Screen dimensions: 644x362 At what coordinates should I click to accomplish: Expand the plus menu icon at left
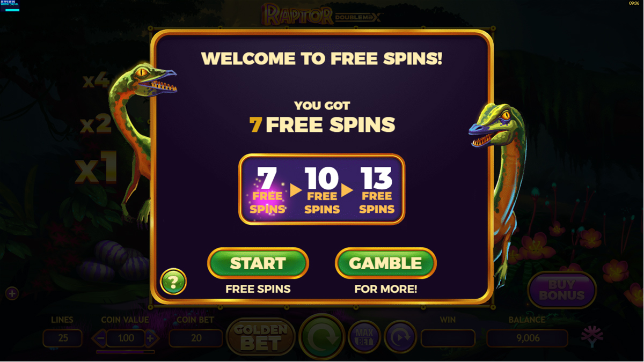[x=12, y=293]
